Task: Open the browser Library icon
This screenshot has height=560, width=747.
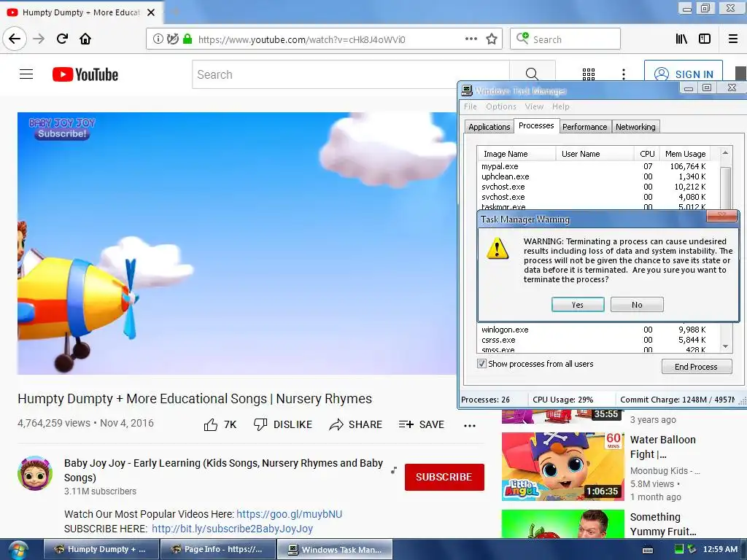Action: tap(681, 39)
